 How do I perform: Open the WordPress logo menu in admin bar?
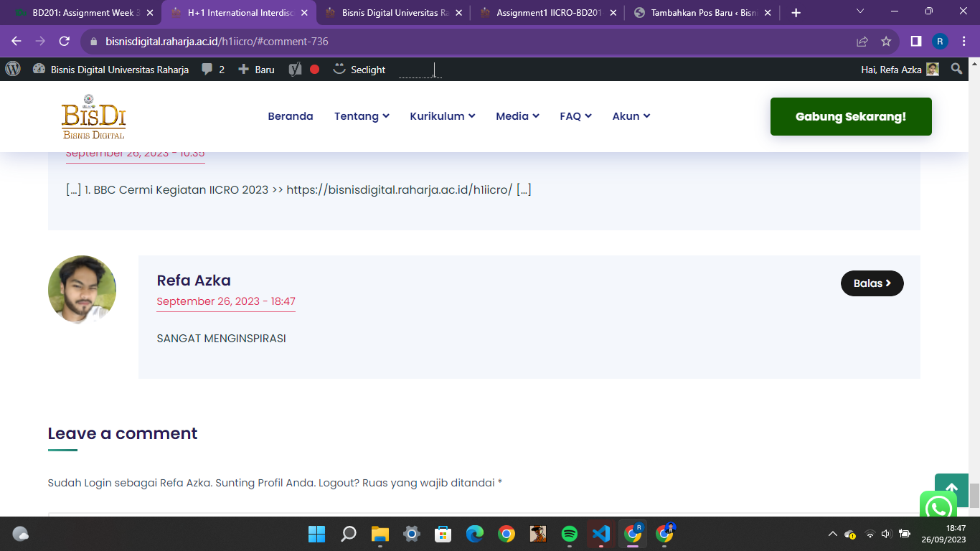(13, 70)
